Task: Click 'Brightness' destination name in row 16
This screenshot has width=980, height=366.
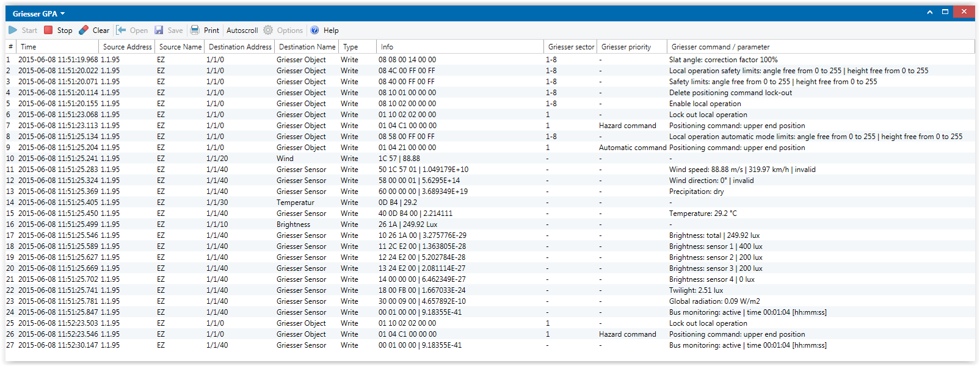Action: [x=293, y=224]
